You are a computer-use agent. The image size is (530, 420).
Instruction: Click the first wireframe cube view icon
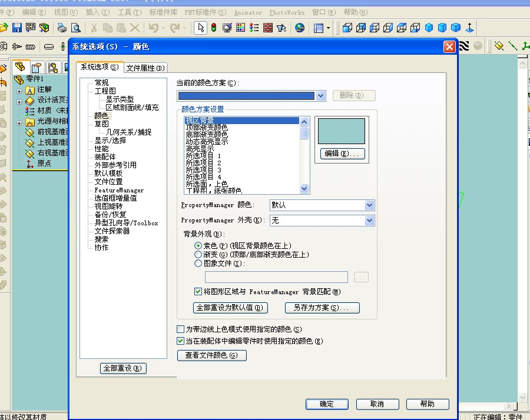[347, 28]
